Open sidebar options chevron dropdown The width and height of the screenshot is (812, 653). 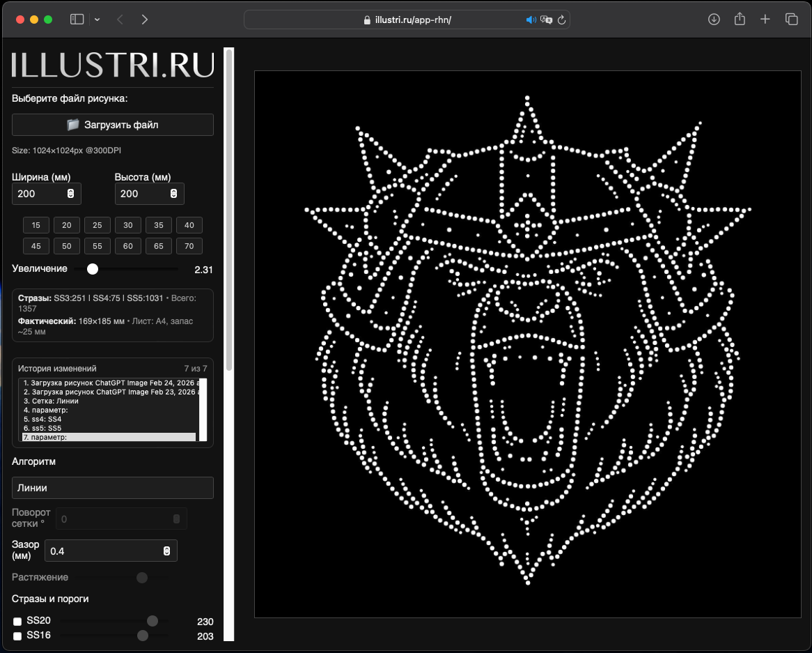point(97,20)
